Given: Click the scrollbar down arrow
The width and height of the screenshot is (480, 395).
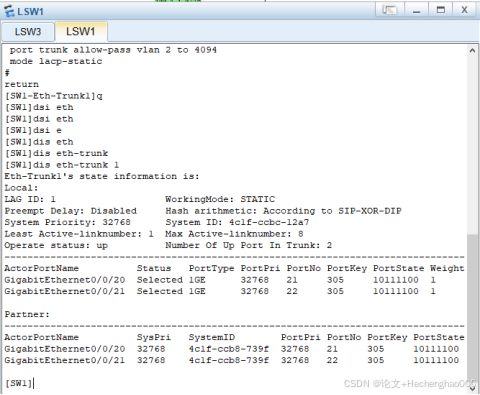Looking at the screenshot, I should click(472, 389).
